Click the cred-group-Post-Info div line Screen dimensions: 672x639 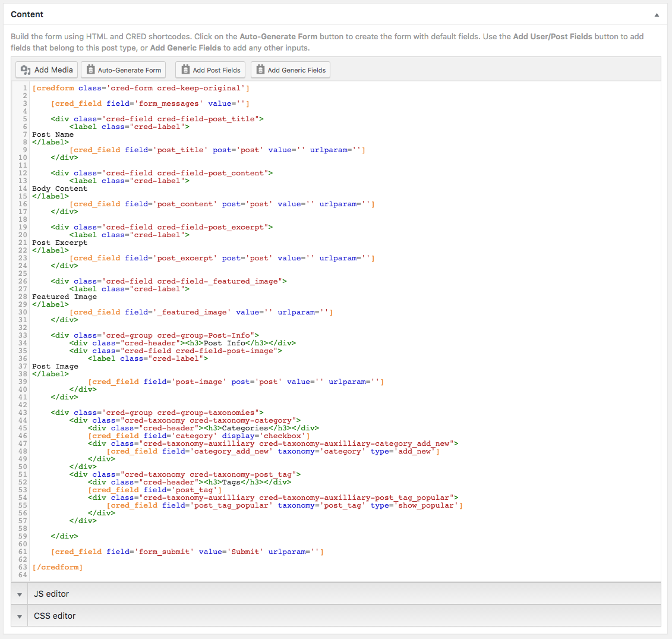[154, 335]
